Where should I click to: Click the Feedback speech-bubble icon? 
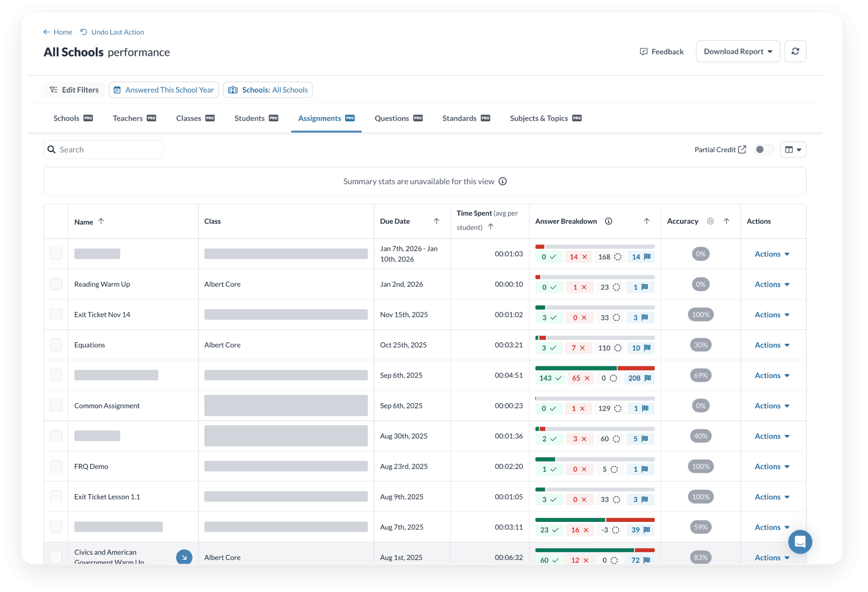pyautogui.click(x=644, y=51)
